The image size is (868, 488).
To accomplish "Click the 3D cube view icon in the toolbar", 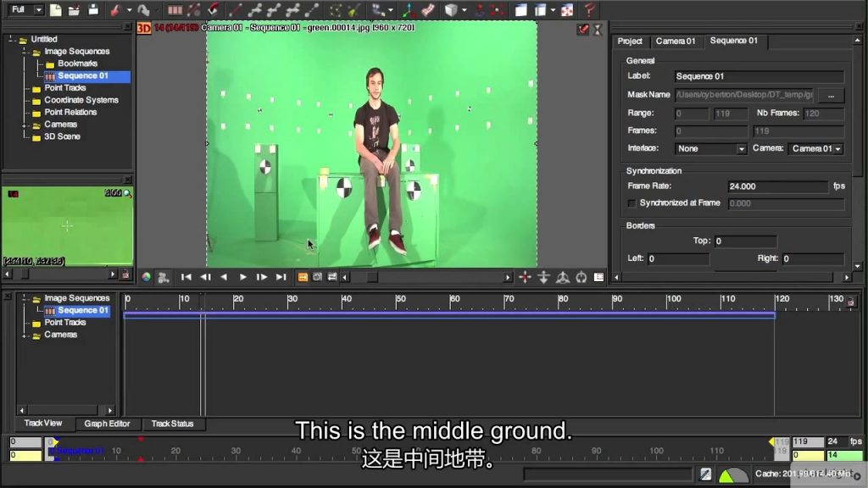I will coord(451,10).
